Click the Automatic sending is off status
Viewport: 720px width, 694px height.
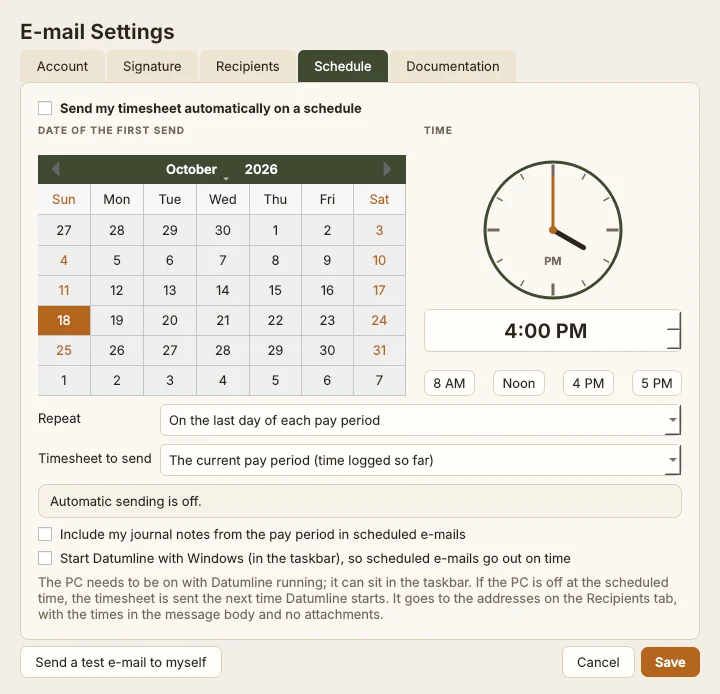click(360, 501)
